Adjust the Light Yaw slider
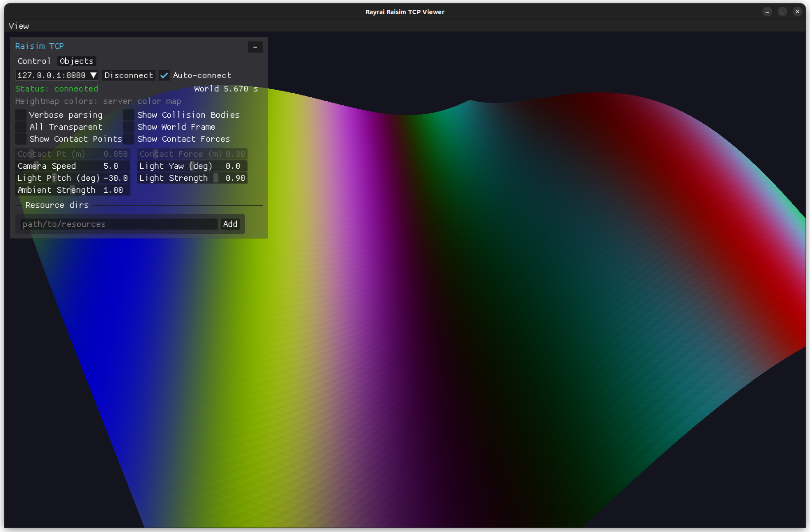The image size is (810, 532). coord(191,166)
